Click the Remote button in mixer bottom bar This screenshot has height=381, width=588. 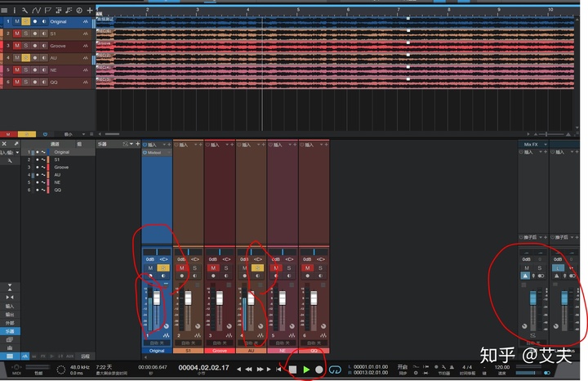(85, 356)
